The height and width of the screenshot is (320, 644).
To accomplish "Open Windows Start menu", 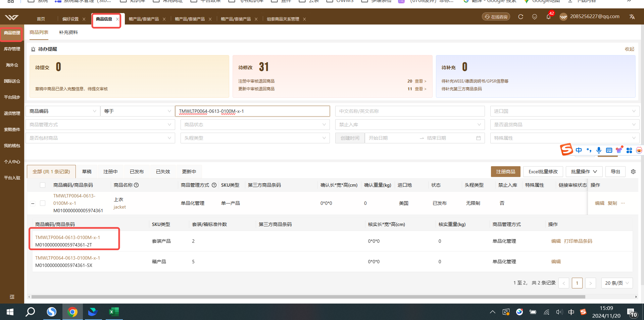I will pos(10,312).
